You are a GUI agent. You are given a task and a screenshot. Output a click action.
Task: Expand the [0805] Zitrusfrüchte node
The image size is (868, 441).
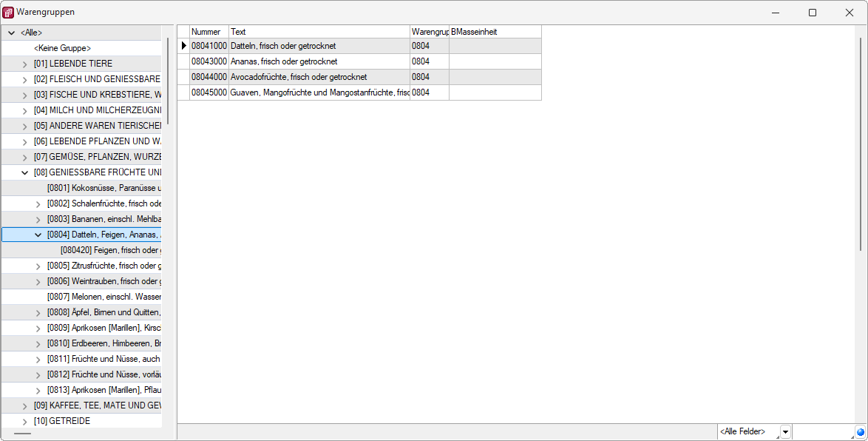pos(38,266)
